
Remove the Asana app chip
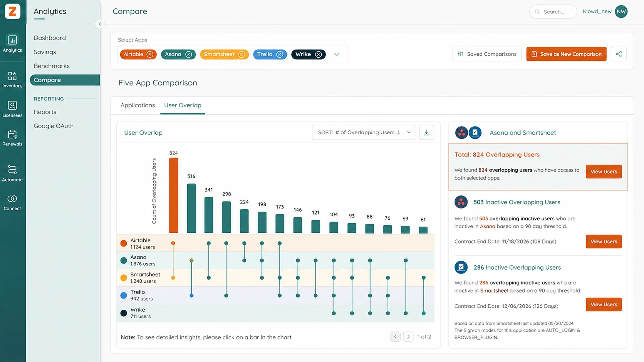coord(189,54)
